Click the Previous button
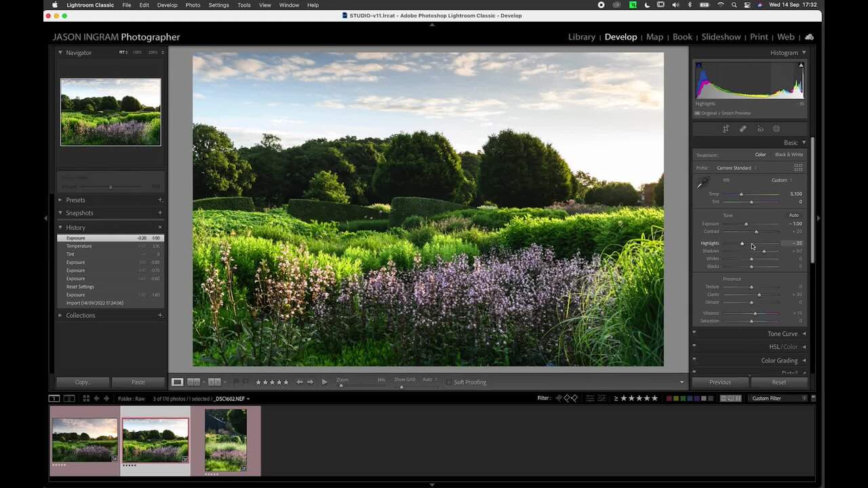 [x=719, y=382]
